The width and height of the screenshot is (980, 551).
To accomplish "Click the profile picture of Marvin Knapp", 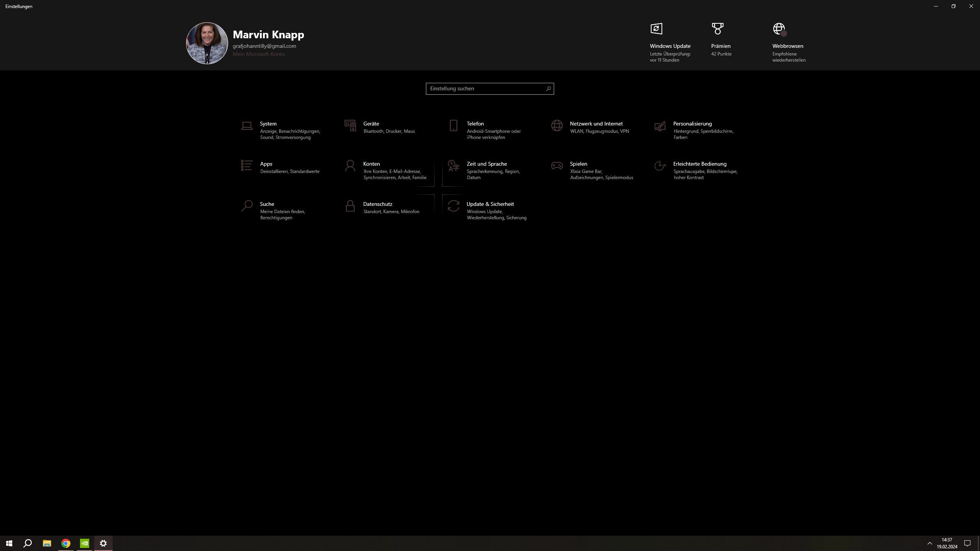I will pos(207,43).
